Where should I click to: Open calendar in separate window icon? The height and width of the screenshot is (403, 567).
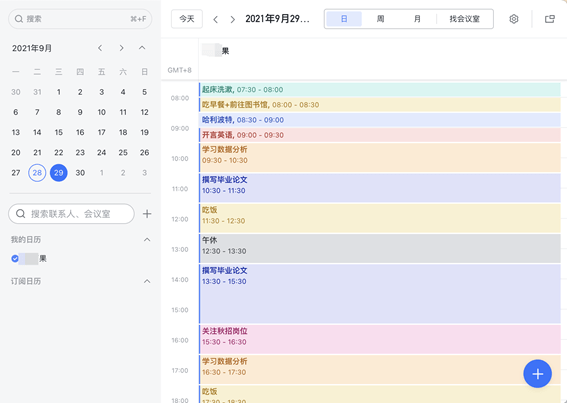pyautogui.click(x=550, y=19)
